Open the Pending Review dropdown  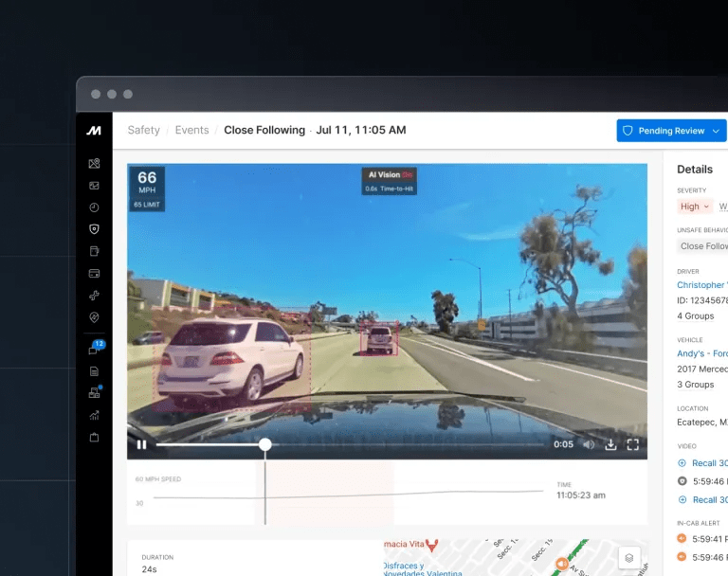click(x=671, y=131)
